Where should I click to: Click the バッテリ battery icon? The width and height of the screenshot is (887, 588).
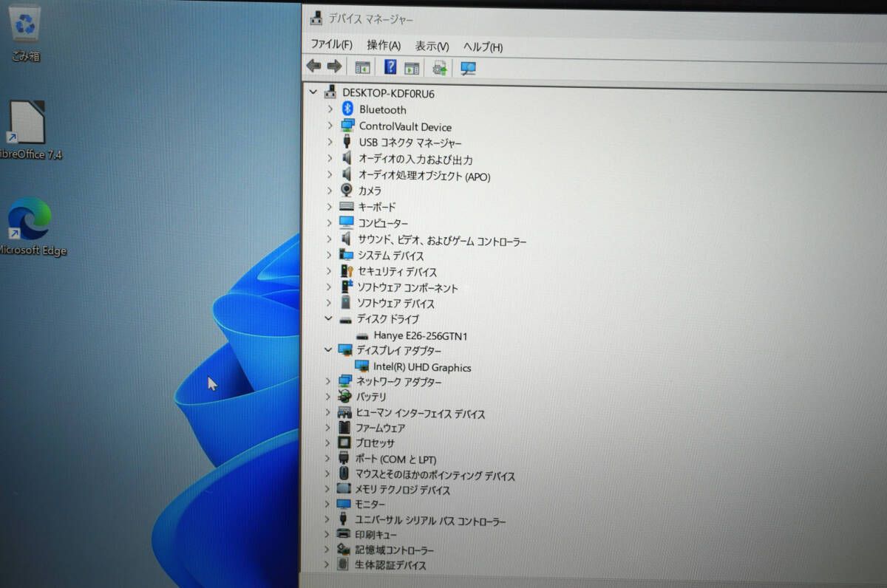click(x=344, y=397)
